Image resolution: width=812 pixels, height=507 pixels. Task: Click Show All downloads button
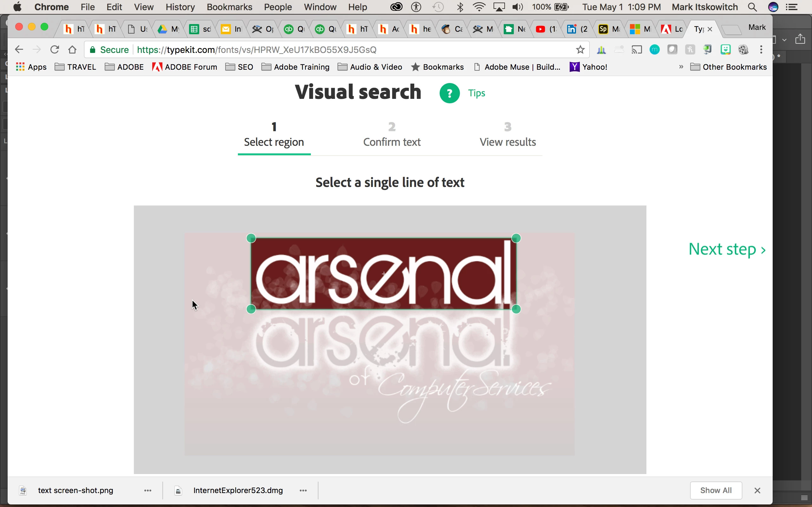tap(716, 490)
